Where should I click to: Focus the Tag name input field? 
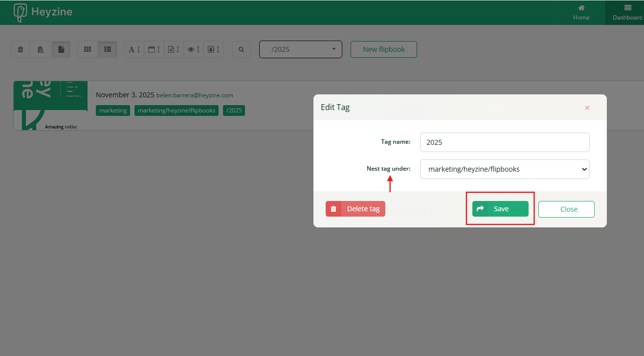[x=505, y=142]
